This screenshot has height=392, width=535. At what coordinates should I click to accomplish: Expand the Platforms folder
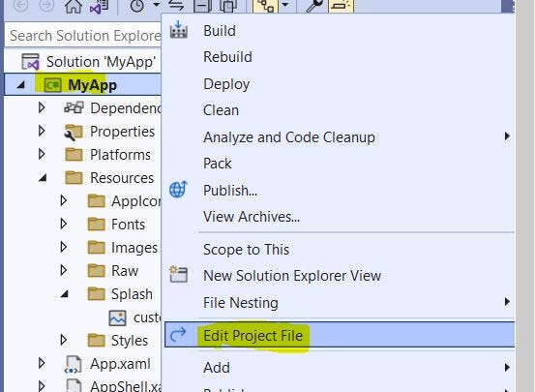[x=42, y=154]
